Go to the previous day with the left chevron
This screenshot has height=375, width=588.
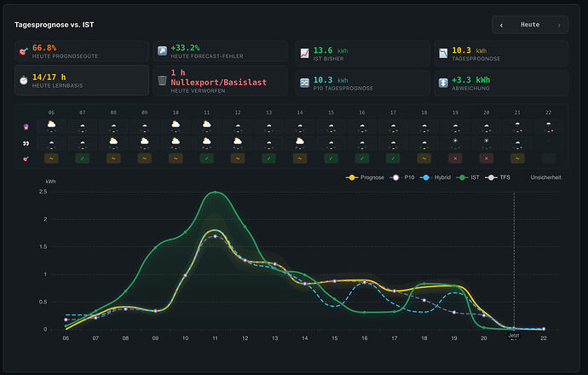click(501, 25)
